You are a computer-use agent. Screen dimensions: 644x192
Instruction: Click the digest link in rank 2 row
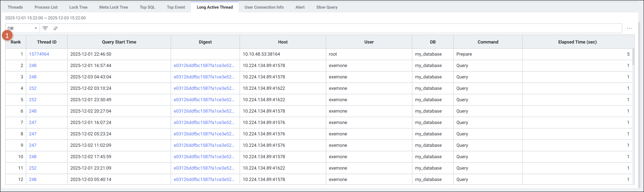coord(204,66)
